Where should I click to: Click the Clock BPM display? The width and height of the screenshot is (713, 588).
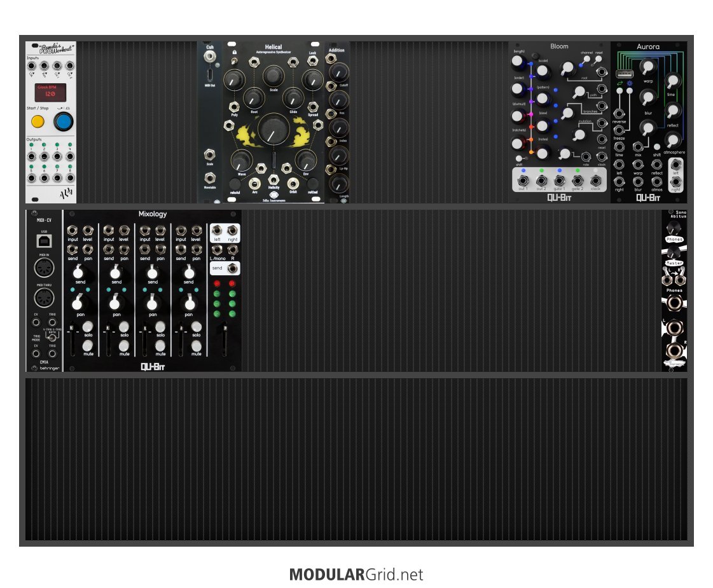point(50,92)
